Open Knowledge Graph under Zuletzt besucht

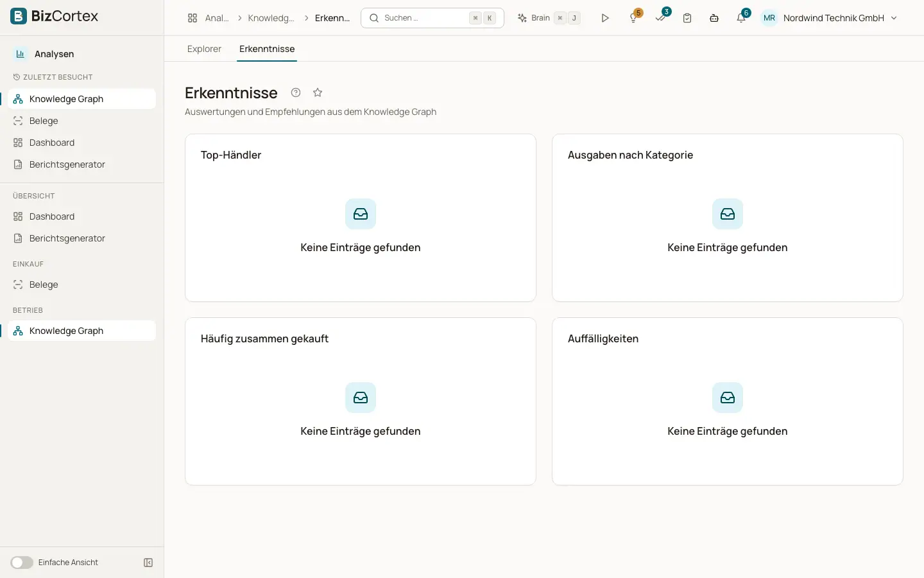[x=81, y=99]
